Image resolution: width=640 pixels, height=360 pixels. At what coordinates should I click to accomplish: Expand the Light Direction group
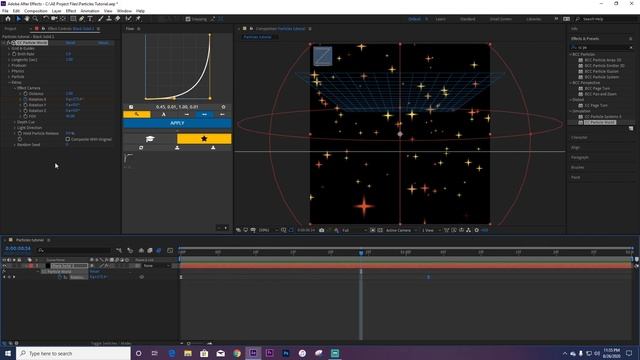pos(15,128)
